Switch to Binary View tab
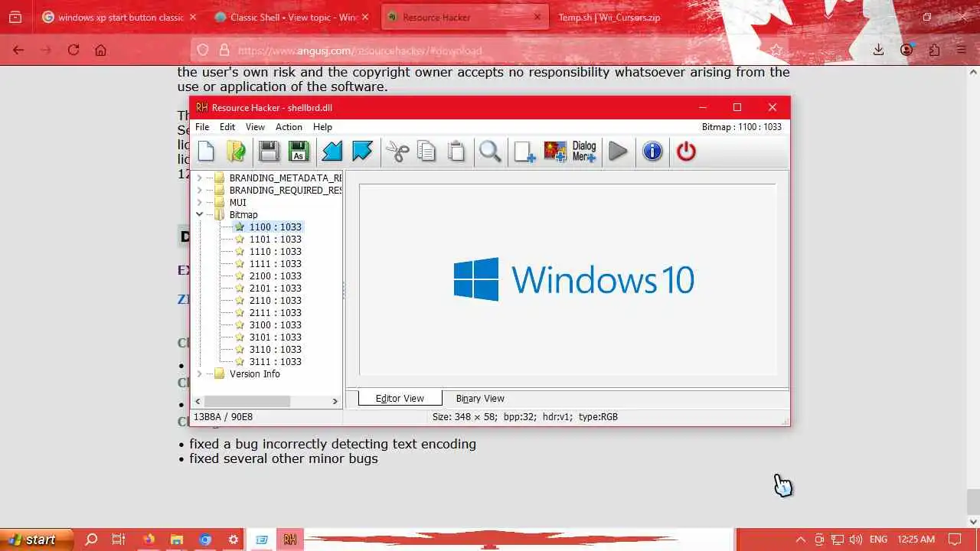 [x=480, y=398]
